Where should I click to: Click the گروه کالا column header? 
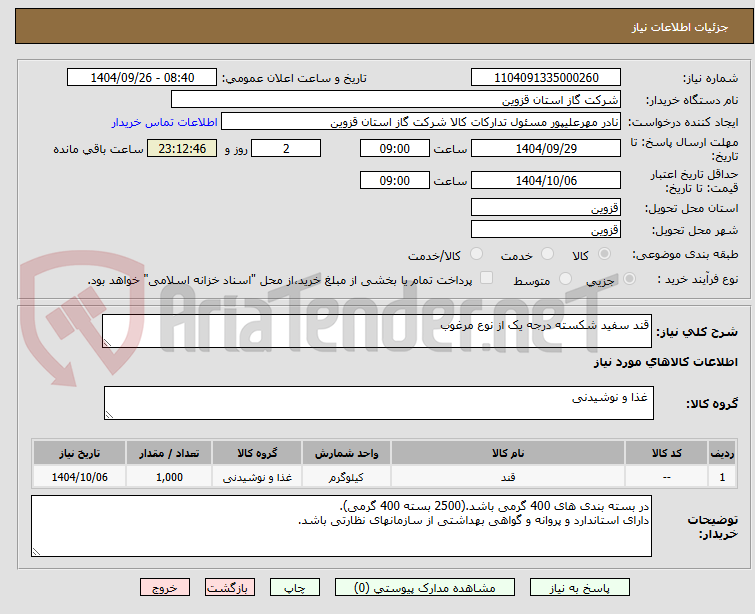257,453
